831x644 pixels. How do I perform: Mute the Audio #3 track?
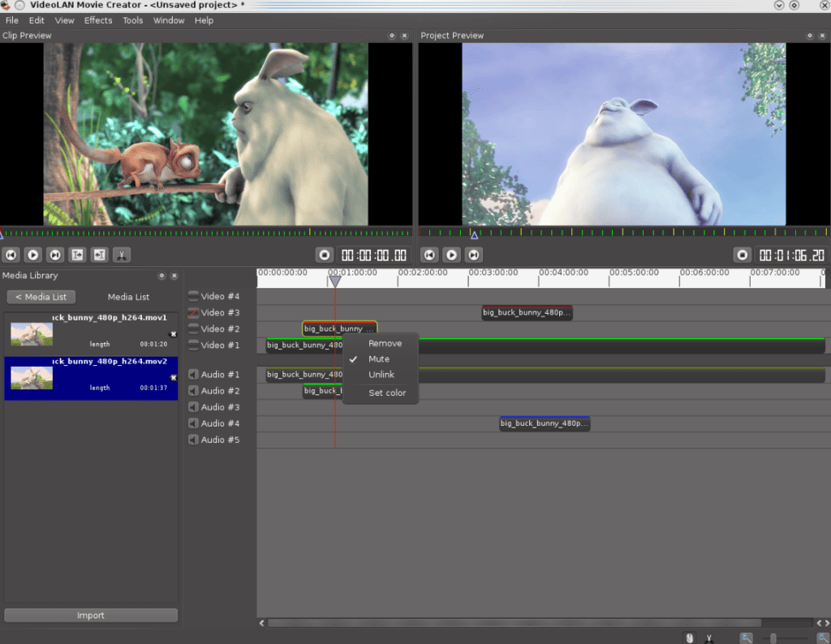(x=193, y=406)
